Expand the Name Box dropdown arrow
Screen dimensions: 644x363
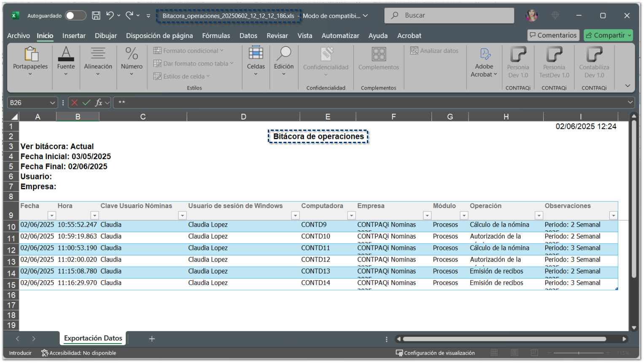pyautogui.click(x=52, y=103)
